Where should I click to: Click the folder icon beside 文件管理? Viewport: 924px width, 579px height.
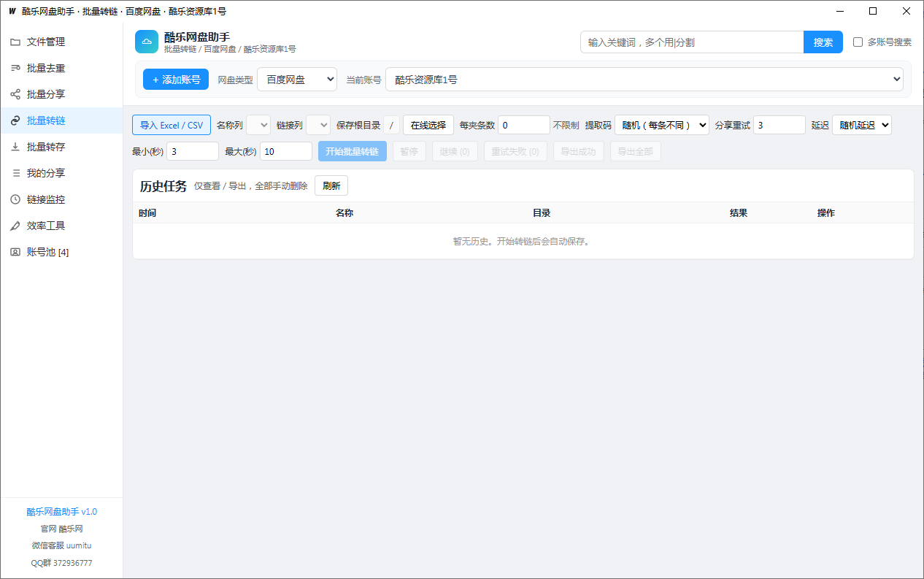(x=15, y=42)
